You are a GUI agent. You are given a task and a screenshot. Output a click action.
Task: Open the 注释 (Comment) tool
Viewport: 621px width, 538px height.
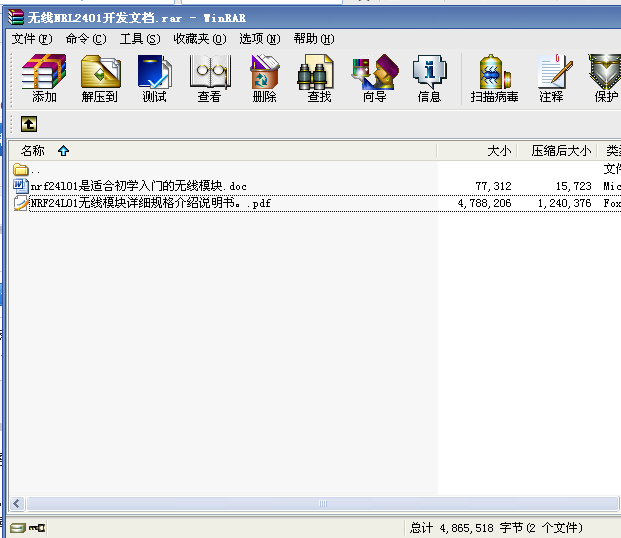pyautogui.click(x=553, y=78)
